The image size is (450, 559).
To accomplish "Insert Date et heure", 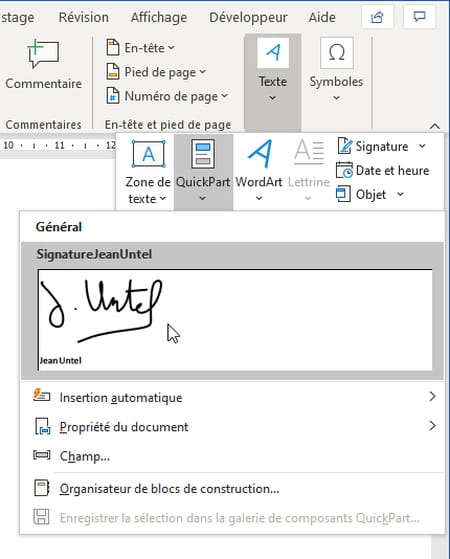I will [383, 170].
